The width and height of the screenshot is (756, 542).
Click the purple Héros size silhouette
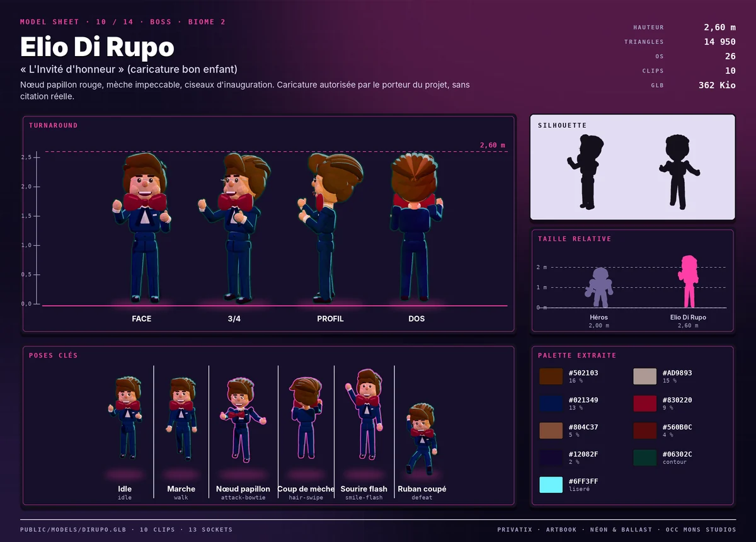599,287
